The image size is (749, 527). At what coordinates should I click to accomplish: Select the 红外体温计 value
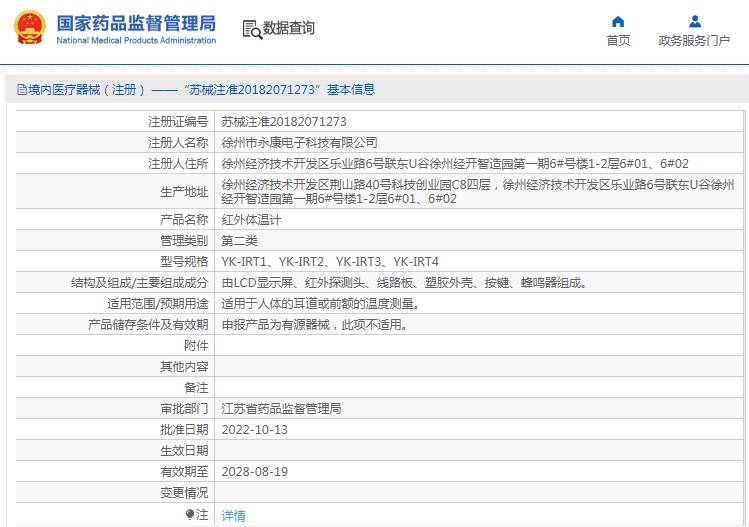251,220
